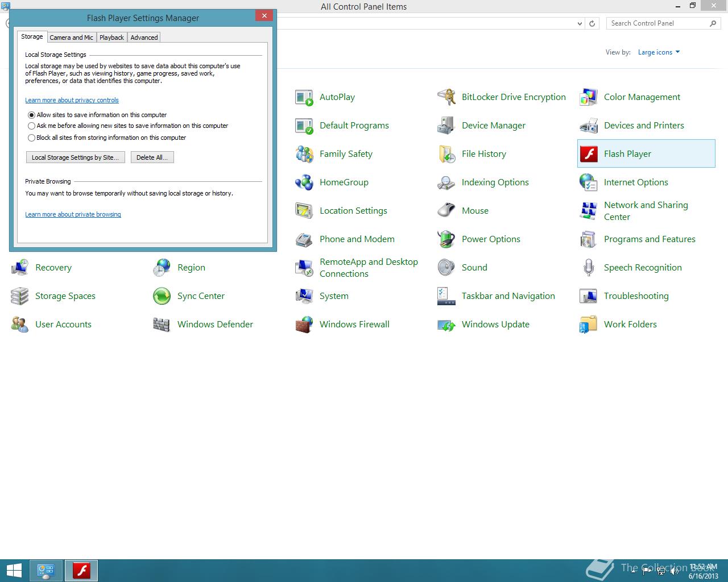Open the Windows Defender icon
Image resolution: width=728 pixels, height=582 pixels.
click(x=162, y=325)
